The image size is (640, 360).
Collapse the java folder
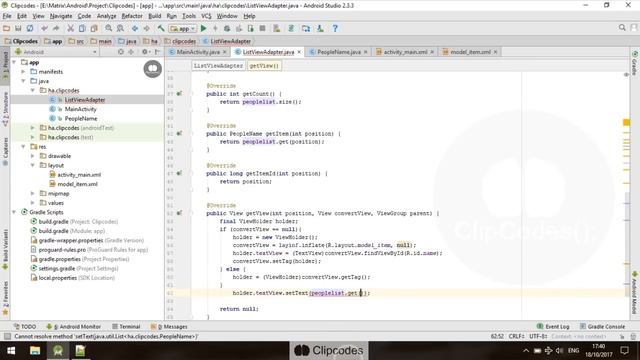click(x=23, y=81)
